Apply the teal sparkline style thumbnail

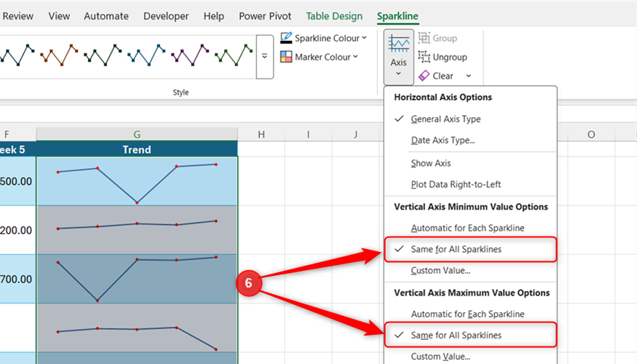(x=146, y=55)
